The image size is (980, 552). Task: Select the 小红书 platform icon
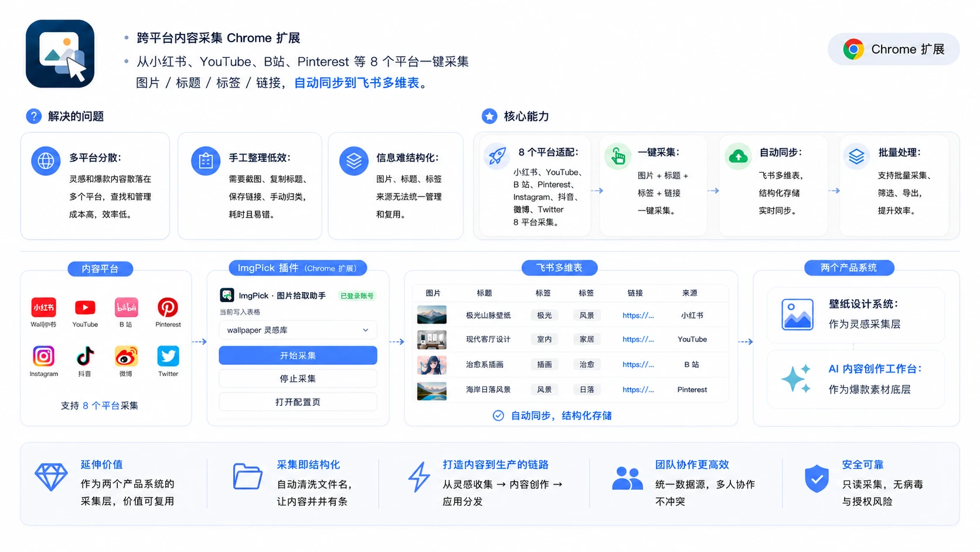44,307
